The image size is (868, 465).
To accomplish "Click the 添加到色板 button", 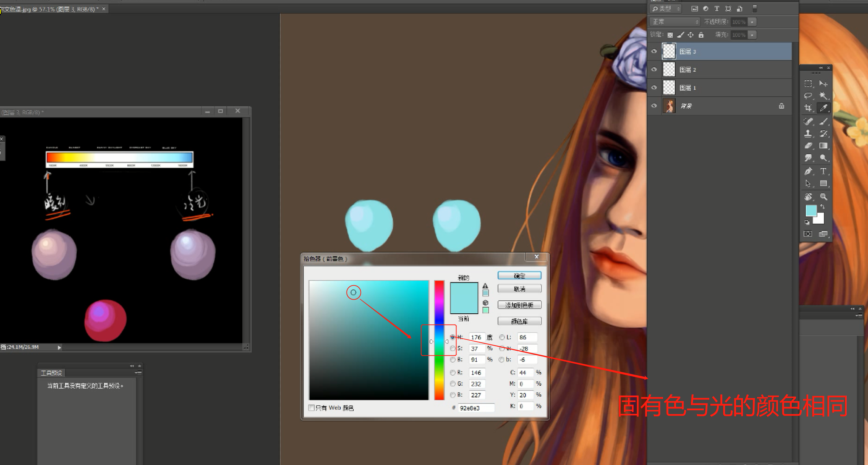I will click(519, 305).
